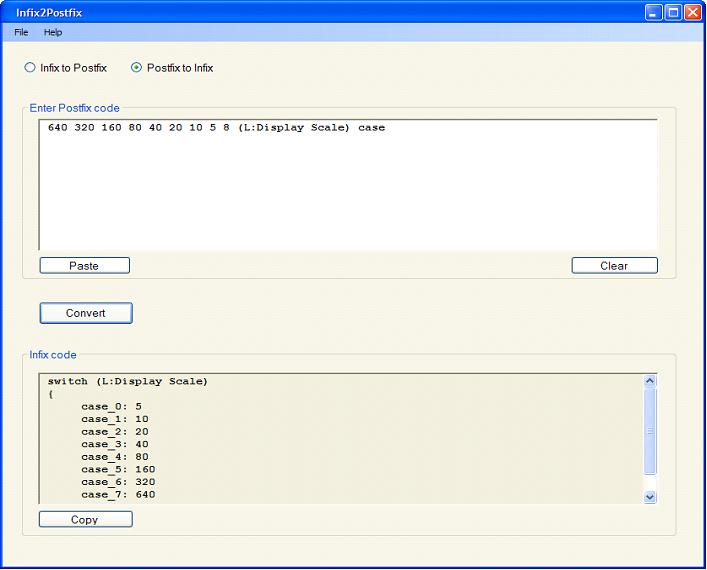Click the 'case_6: 320' output line
Viewport: 707px width, 570px height.
118,483
